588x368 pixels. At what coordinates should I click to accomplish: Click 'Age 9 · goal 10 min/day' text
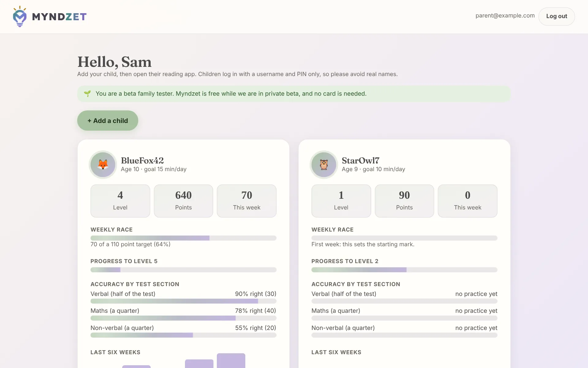(x=373, y=169)
